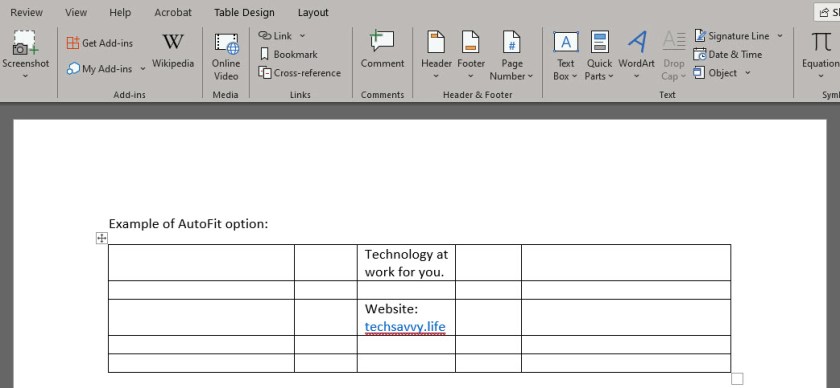This screenshot has width=840, height=388.
Task: Switch to the Review tab
Action: (x=26, y=12)
